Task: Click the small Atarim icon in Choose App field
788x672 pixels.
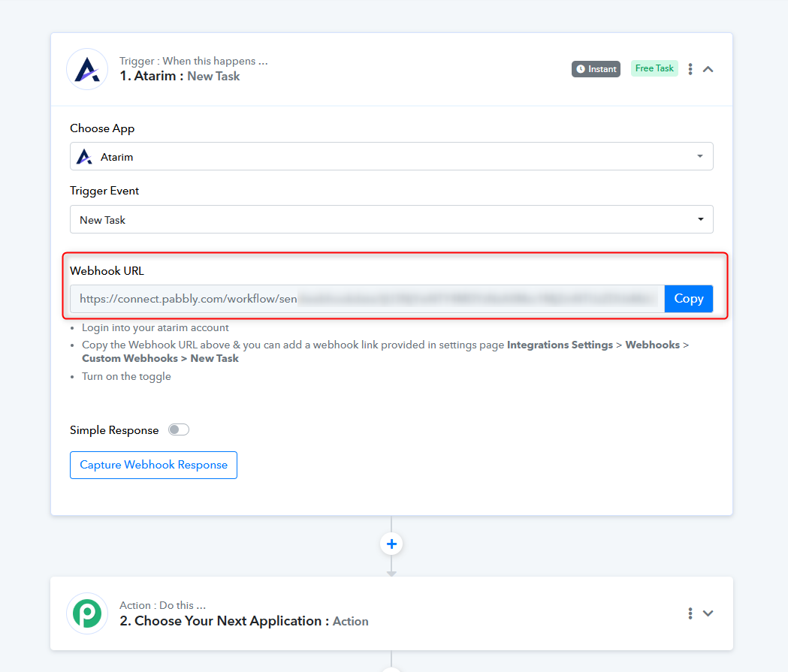Action: click(x=85, y=157)
